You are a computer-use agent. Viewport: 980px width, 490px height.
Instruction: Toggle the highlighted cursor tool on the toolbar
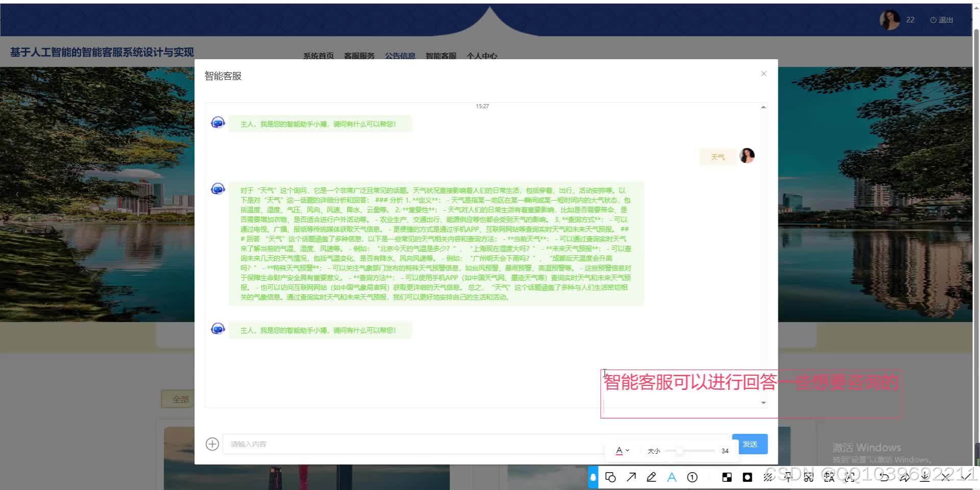coord(593,477)
